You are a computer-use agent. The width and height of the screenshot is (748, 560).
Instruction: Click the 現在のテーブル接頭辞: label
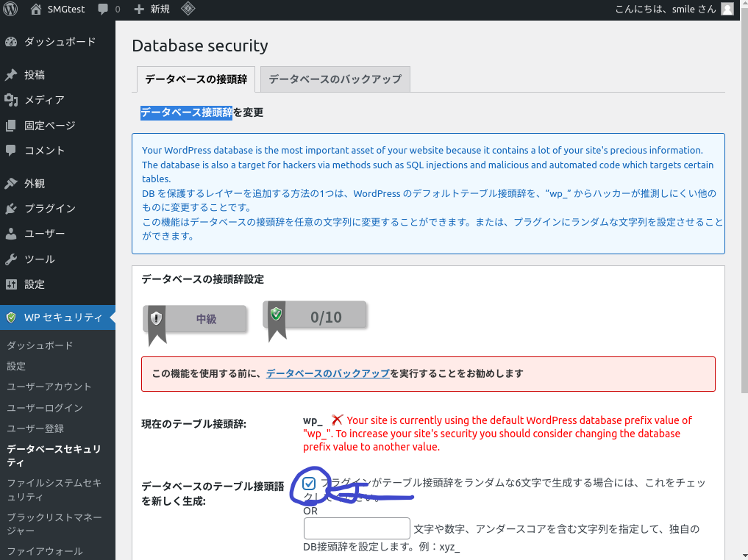[x=194, y=424]
